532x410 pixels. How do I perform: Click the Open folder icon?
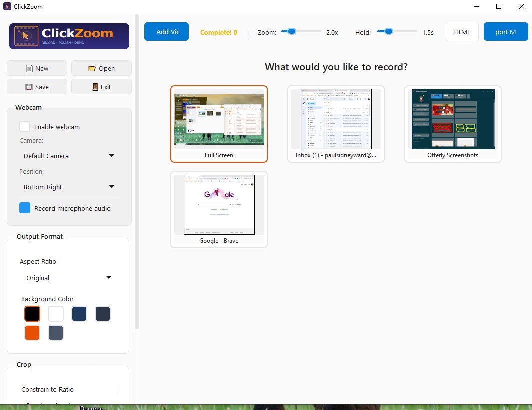[92, 68]
